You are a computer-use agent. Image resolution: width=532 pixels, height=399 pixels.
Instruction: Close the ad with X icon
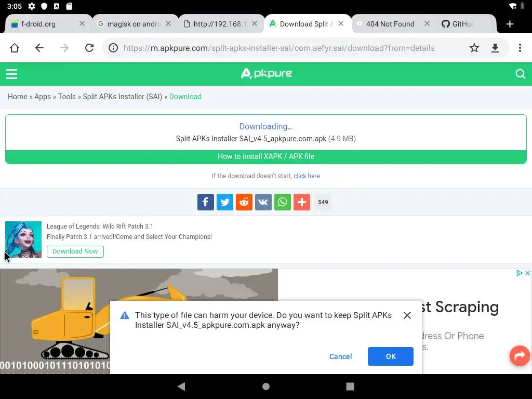point(527,273)
